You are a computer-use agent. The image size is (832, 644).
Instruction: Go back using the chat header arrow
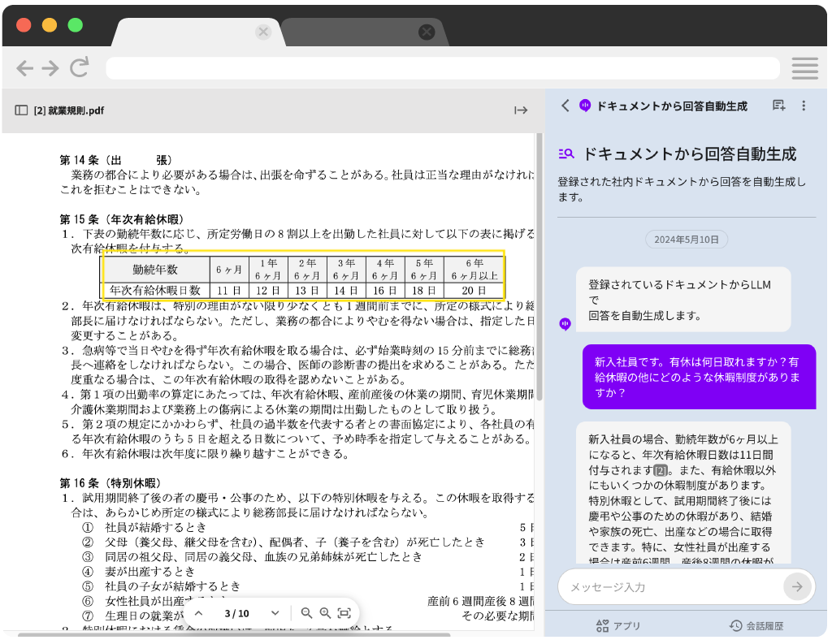[x=565, y=106]
